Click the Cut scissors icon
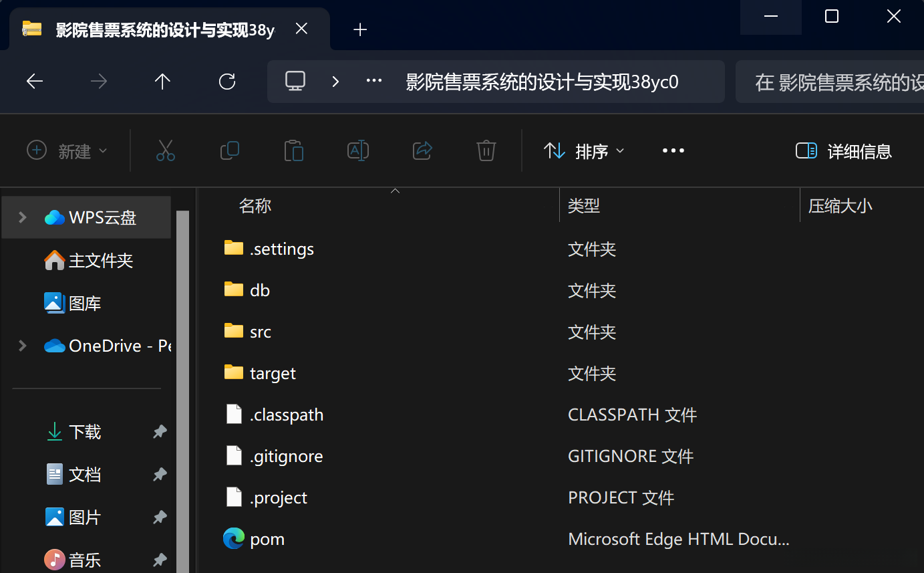Viewport: 924px width, 573px height. click(x=166, y=150)
